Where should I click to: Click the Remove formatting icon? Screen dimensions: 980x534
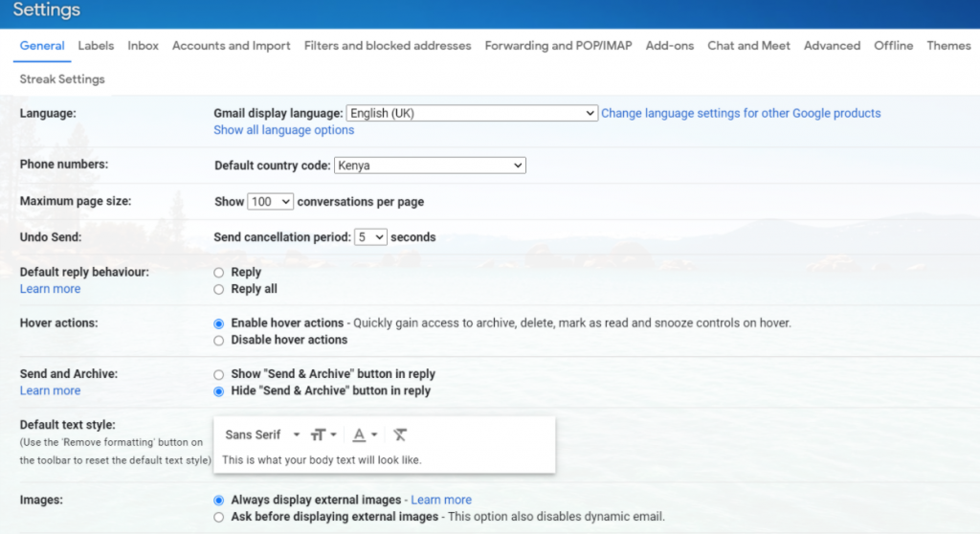click(400, 434)
